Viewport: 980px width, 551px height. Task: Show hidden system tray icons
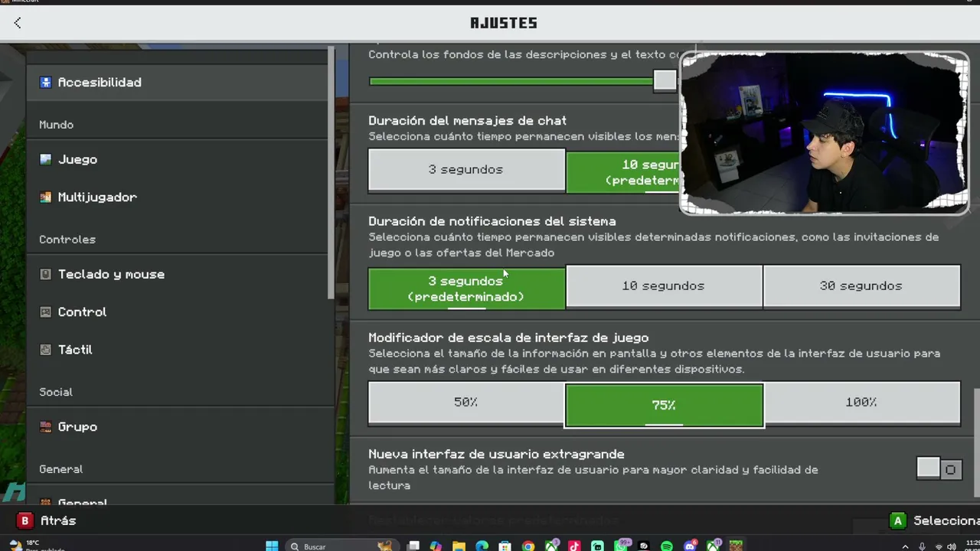906,546
